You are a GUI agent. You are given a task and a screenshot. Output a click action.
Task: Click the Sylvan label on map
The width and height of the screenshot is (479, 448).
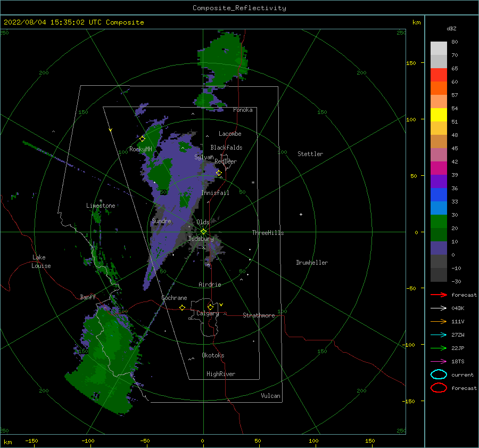(204, 157)
